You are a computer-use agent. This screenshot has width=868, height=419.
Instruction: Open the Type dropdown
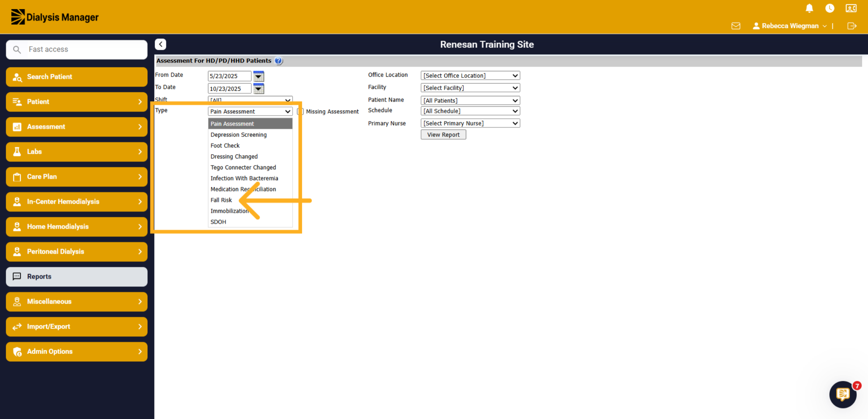click(x=250, y=111)
